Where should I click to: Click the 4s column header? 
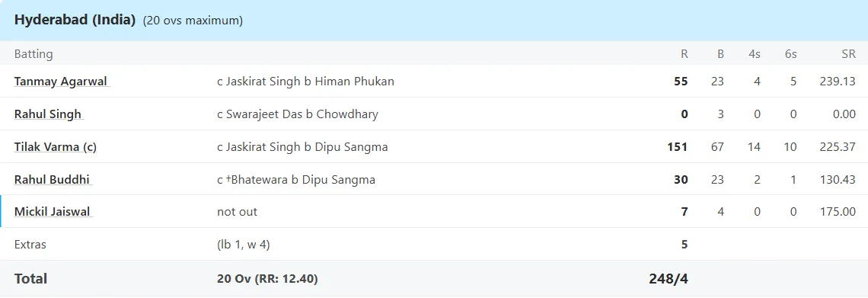pyautogui.click(x=755, y=53)
